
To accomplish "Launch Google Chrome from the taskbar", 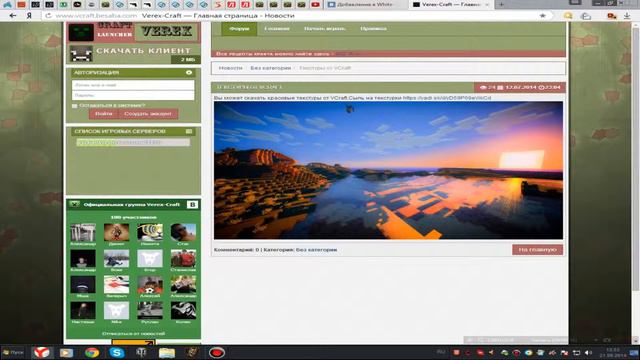I will 92,352.
